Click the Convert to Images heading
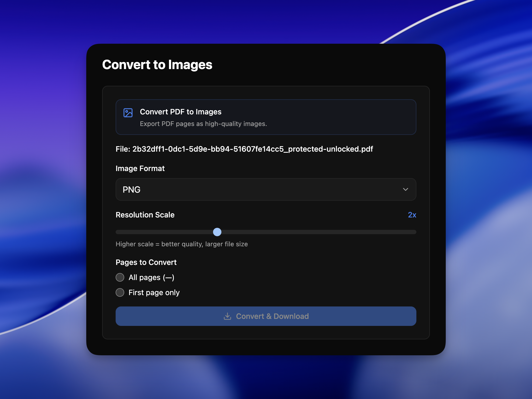This screenshot has width=532, height=399. click(157, 65)
